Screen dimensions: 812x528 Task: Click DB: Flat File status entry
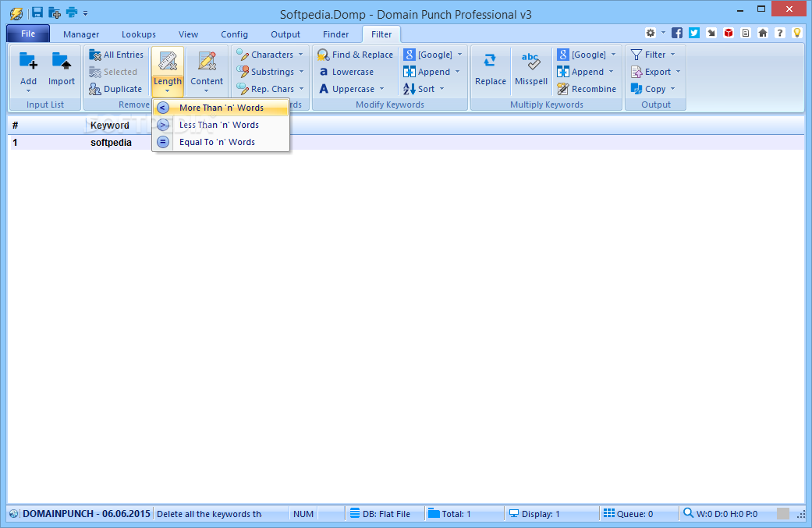click(x=380, y=513)
